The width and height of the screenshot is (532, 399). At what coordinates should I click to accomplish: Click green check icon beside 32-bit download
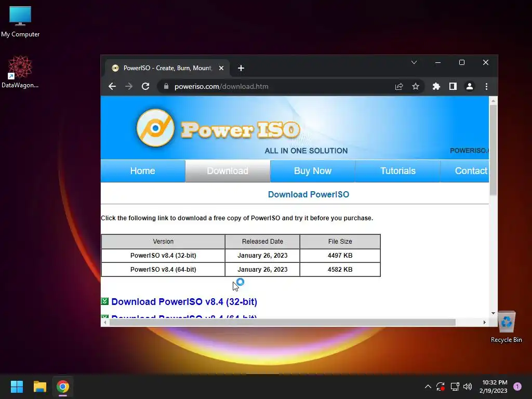[x=105, y=301]
